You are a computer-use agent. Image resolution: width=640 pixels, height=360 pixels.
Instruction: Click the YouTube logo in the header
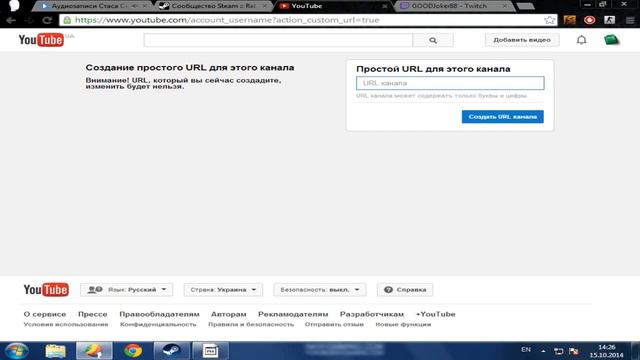click(41, 40)
